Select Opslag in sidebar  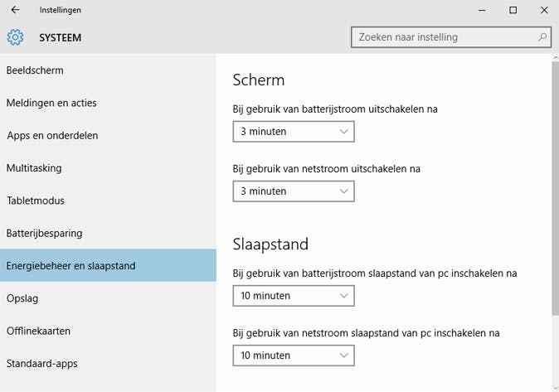click(x=22, y=298)
